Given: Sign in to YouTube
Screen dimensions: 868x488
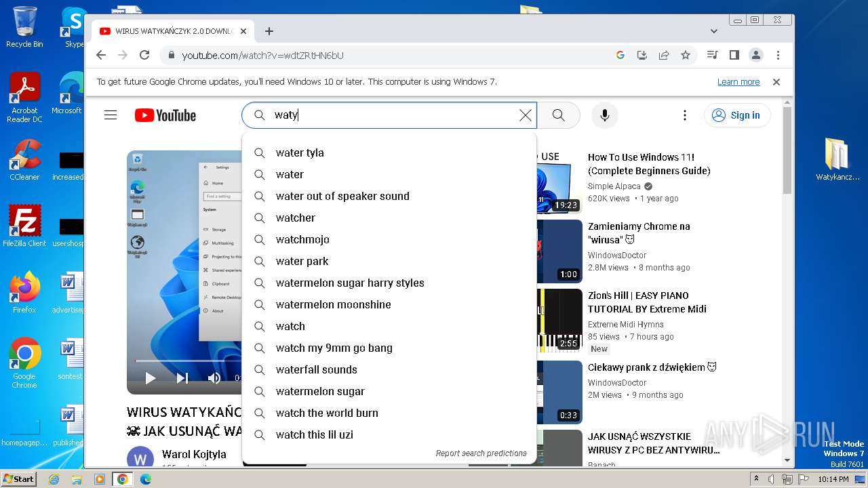Looking at the screenshot, I should pyautogui.click(x=737, y=115).
